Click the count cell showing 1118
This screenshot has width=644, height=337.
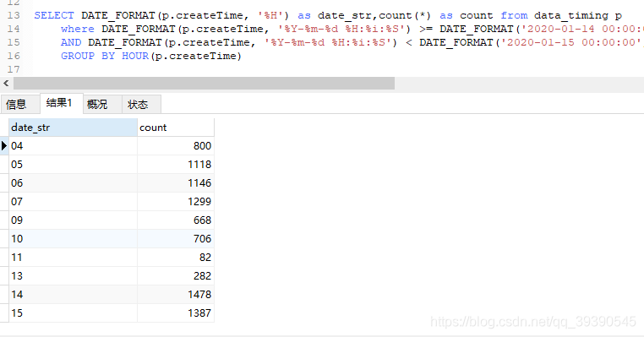point(176,164)
